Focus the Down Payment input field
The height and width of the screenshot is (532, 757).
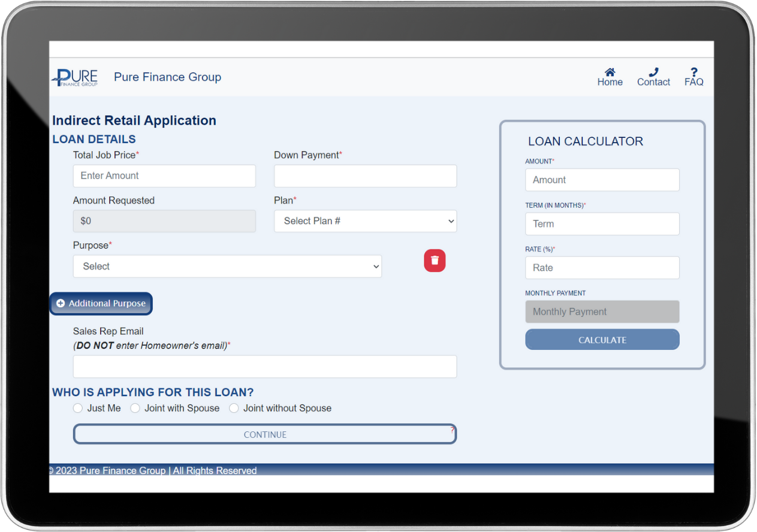[x=365, y=176]
